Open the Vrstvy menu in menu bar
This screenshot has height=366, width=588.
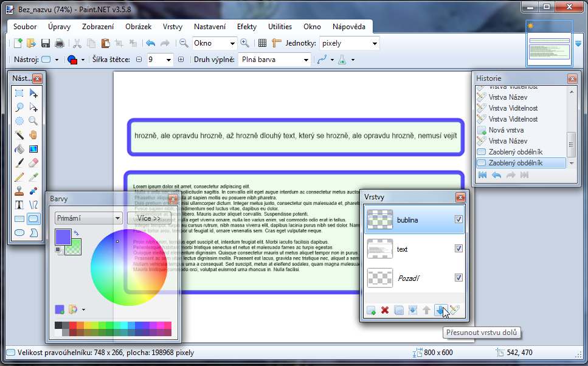pyautogui.click(x=172, y=27)
